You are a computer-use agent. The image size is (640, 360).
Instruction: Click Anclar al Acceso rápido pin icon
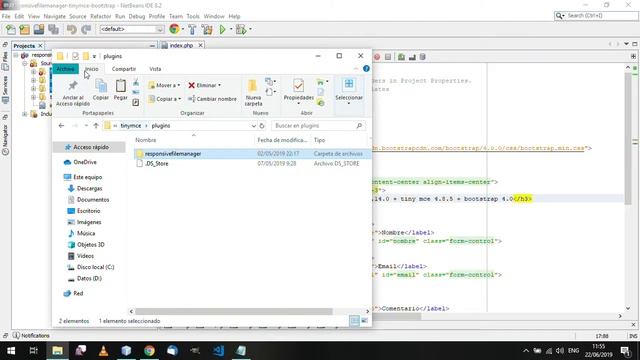[73, 86]
